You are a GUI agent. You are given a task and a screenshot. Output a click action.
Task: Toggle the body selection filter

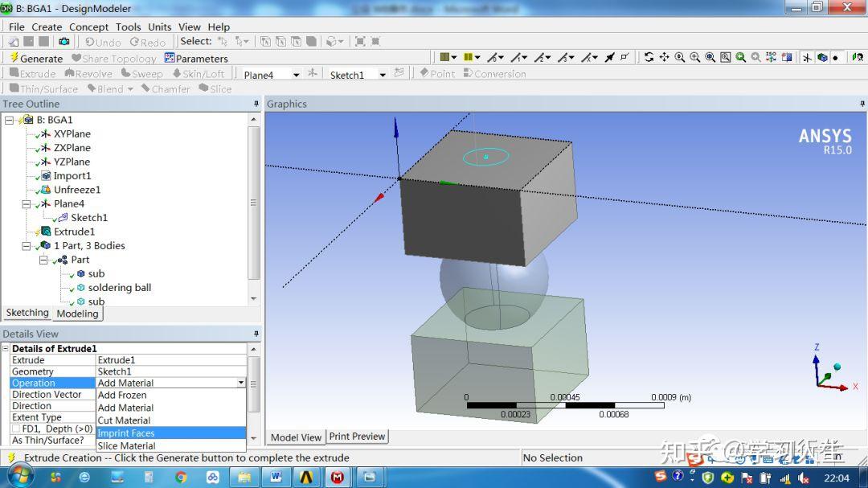[312, 42]
